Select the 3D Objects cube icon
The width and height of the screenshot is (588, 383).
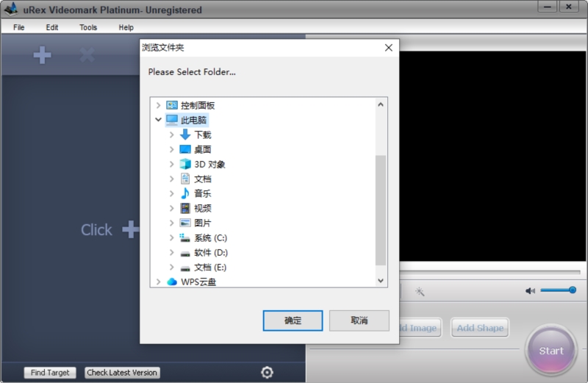pos(185,164)
